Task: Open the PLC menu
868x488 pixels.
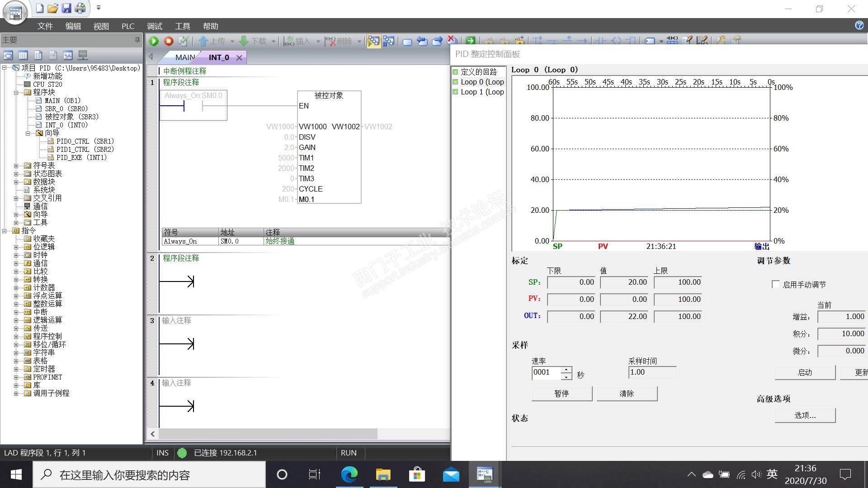Action: click(127, 26)
